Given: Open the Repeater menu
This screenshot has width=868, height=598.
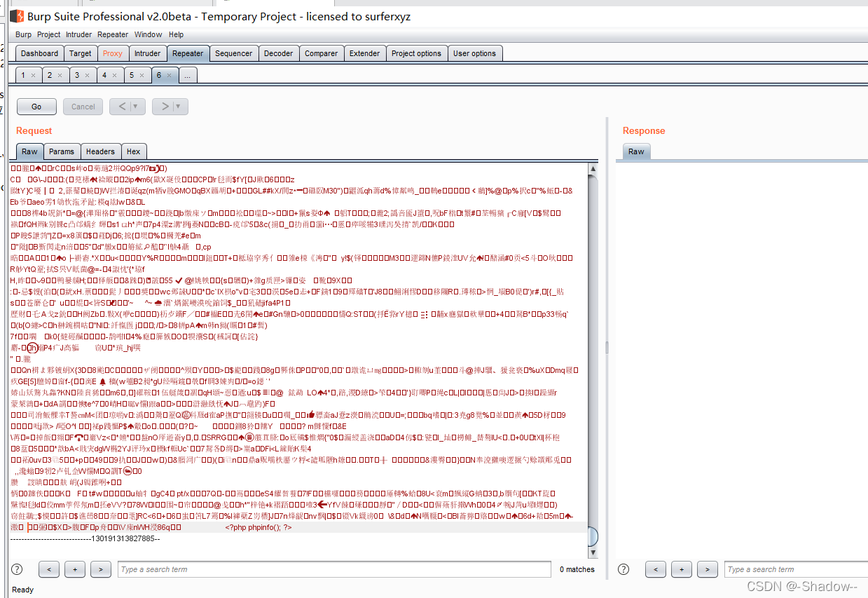Looking at the screenshot, I should click(x=113, y=34).
